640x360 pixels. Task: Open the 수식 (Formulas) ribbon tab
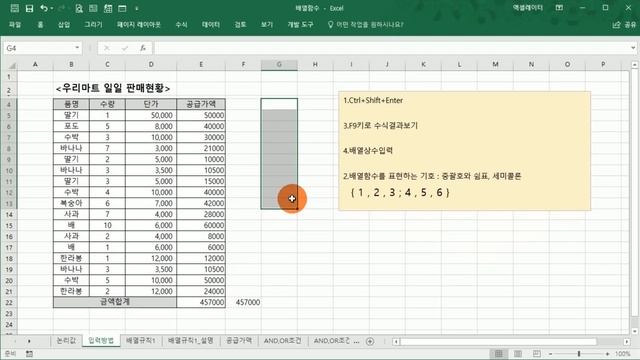(181, 24)
